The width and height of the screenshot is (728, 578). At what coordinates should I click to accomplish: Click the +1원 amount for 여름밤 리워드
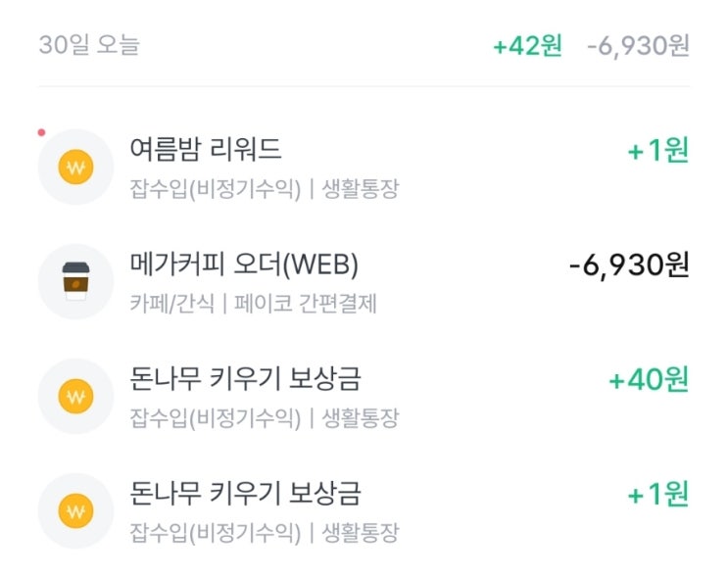pyautogui.click(x=657, y=150)
